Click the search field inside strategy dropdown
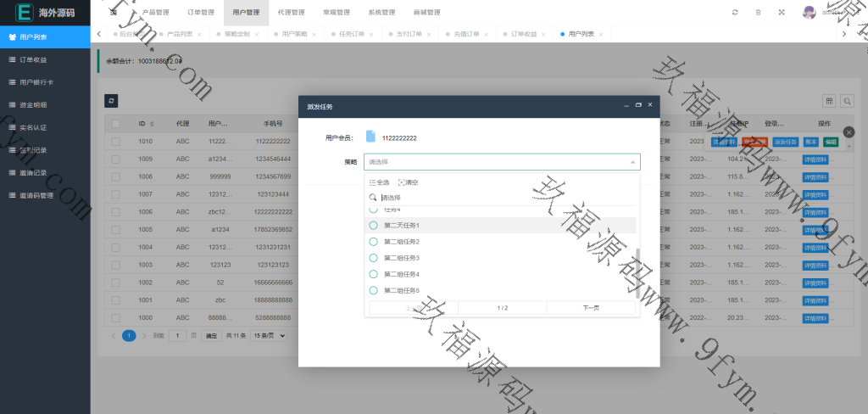This screenshot has height=414, width=868. tap(500, 198)
